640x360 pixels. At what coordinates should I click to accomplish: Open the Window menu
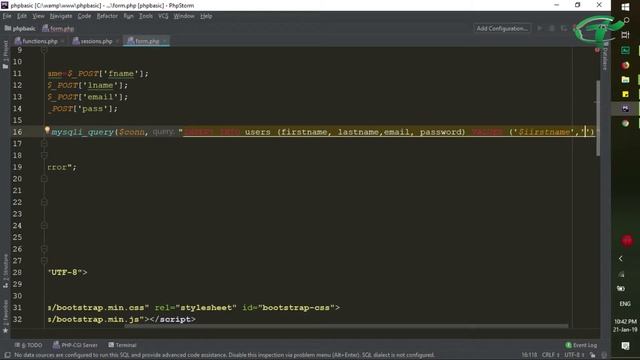pyautogui.click(x=184, y=16)
